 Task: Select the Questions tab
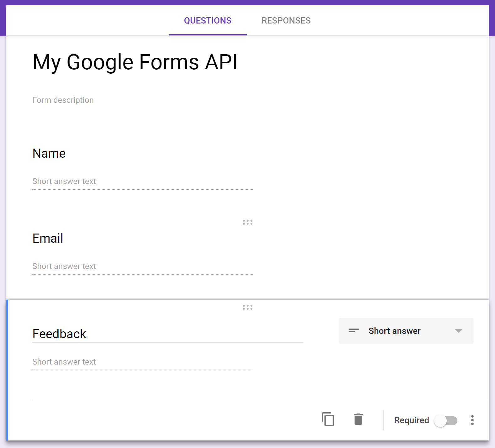coord(208,21)
